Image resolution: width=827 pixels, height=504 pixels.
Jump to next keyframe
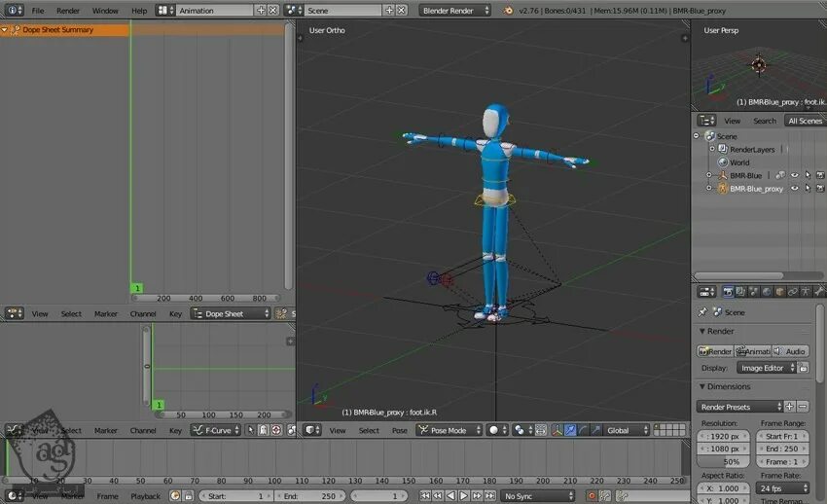[477, 496]
